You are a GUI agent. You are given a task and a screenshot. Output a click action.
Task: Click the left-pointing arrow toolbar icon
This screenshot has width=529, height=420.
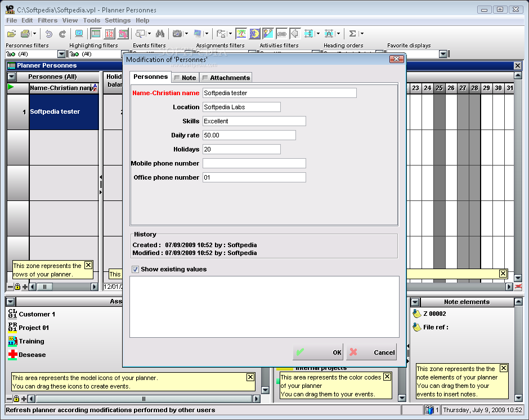click(x=295, y=33)
